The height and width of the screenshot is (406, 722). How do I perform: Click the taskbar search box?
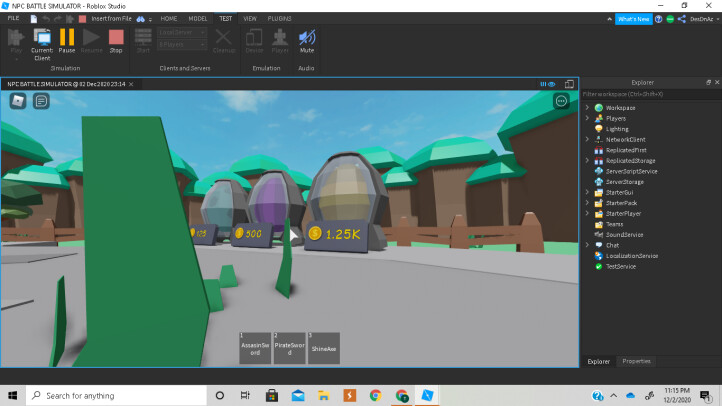point(116,395)
